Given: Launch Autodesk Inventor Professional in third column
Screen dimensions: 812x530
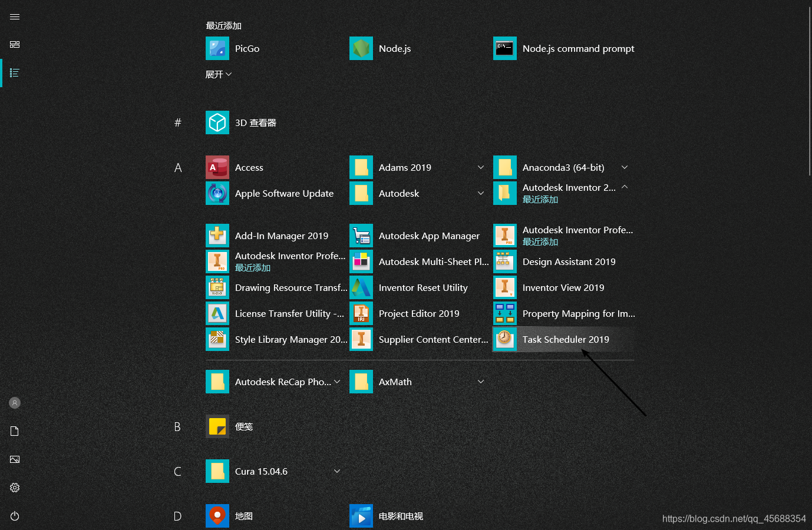Looking at the screenshot, I should coord(505,236).
